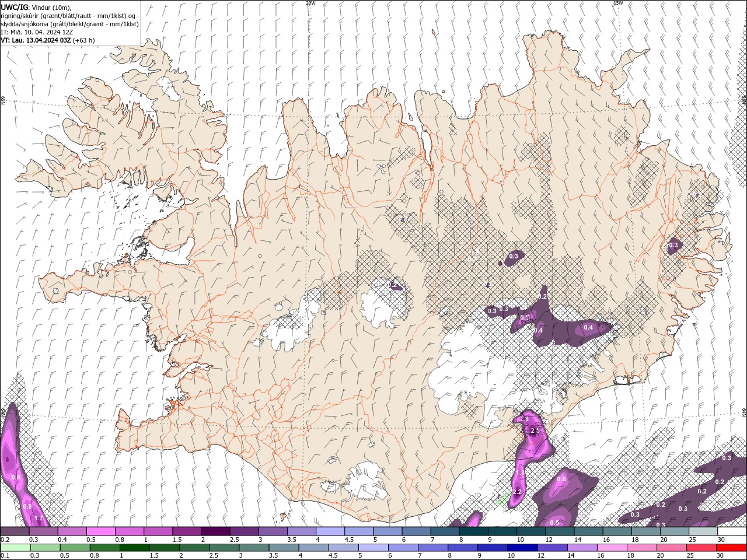Select the lower legend swatch between 3 and 3.5
Viewport: 747px width, 560px height.
tap(253, 548)
